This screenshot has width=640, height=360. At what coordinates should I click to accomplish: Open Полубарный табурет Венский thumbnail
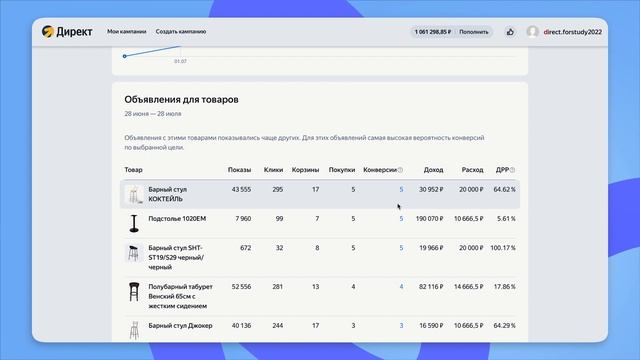(x=134, y=292)
